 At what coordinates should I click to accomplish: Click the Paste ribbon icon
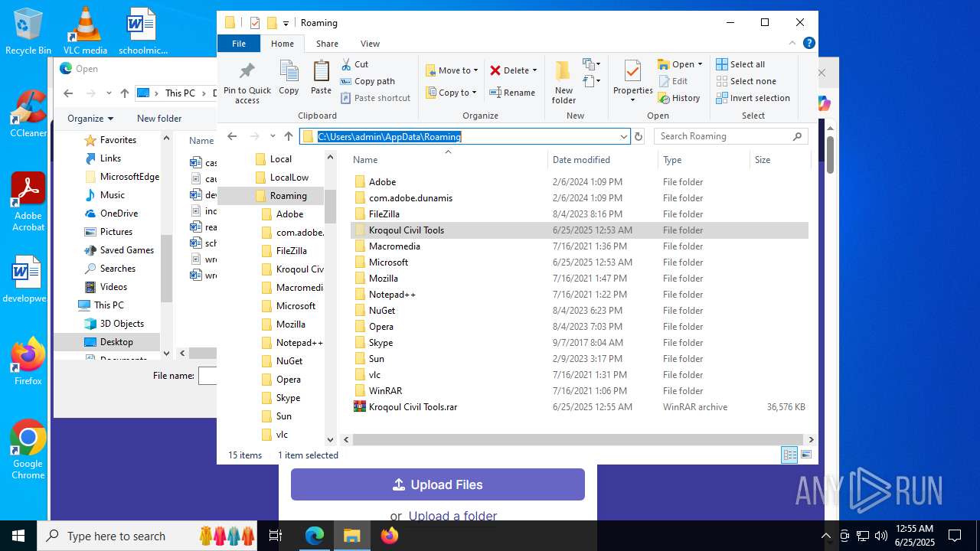point(321,78)
